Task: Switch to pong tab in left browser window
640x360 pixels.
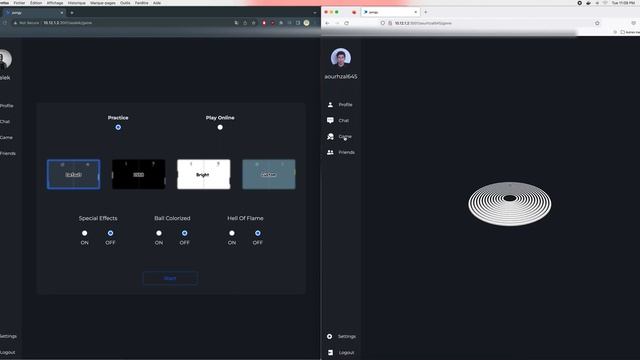Action: (x=33, y=13)
